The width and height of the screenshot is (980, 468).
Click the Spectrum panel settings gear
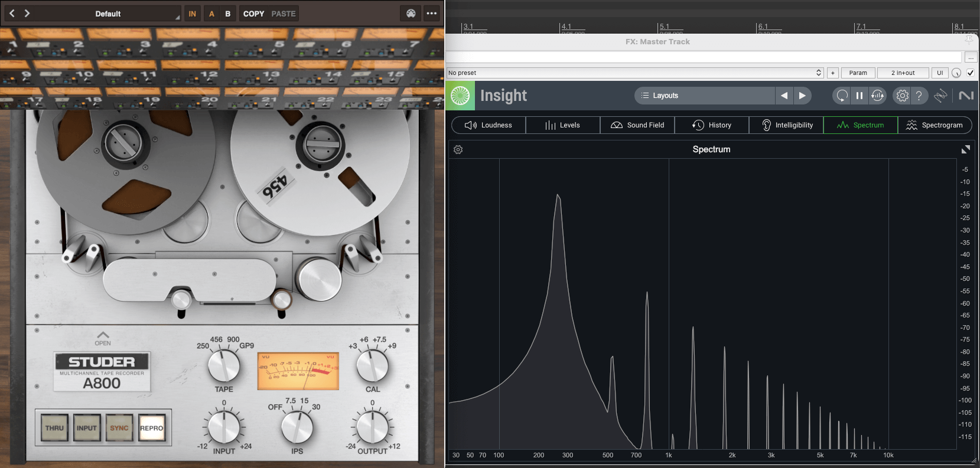pyautogui.click(x=458, y=150)
